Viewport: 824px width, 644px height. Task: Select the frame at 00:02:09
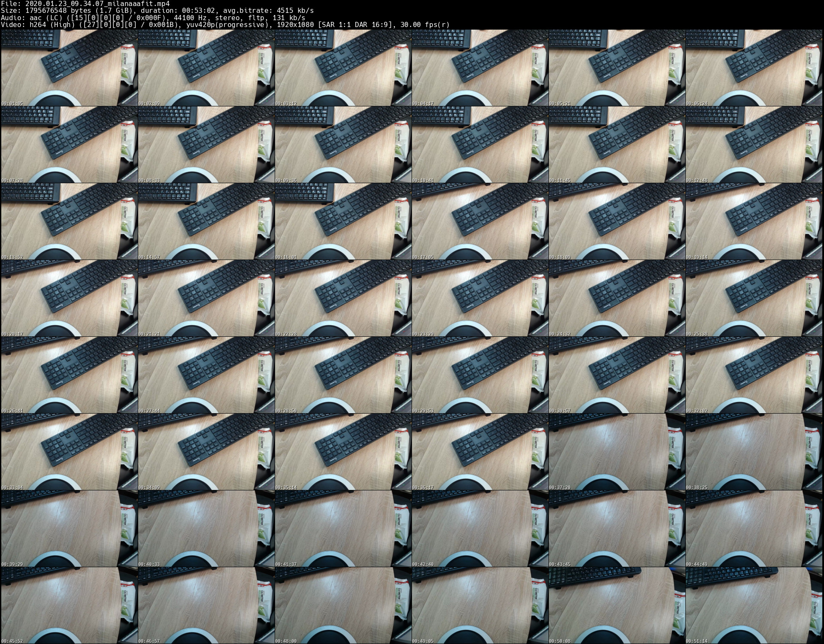[206, 68]
